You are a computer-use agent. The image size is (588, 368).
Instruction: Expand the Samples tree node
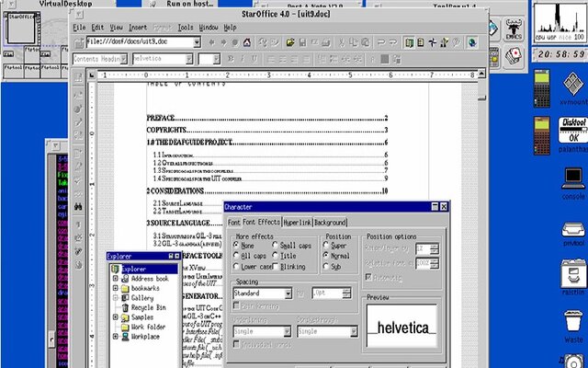tap(116, 317)
